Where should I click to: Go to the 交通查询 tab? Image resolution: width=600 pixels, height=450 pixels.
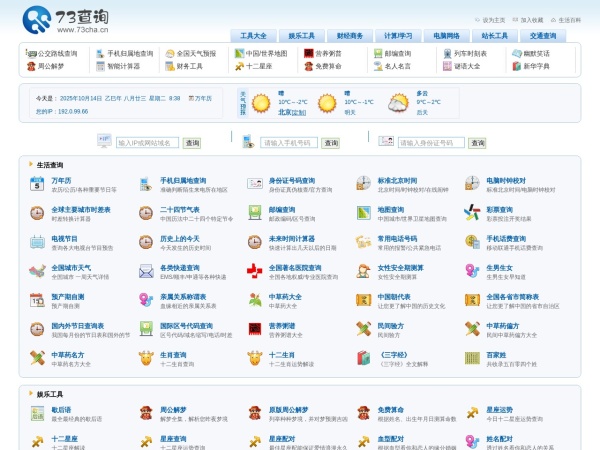click(x=543, y=36)
